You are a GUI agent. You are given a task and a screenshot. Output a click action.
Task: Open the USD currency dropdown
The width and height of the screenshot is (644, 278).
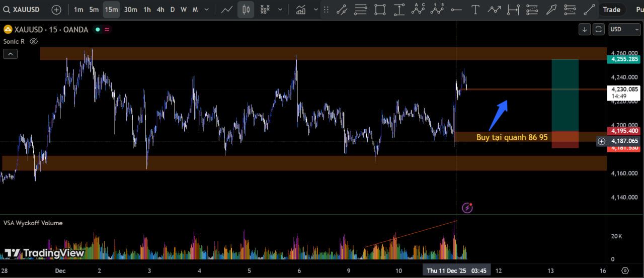(624, 29)
